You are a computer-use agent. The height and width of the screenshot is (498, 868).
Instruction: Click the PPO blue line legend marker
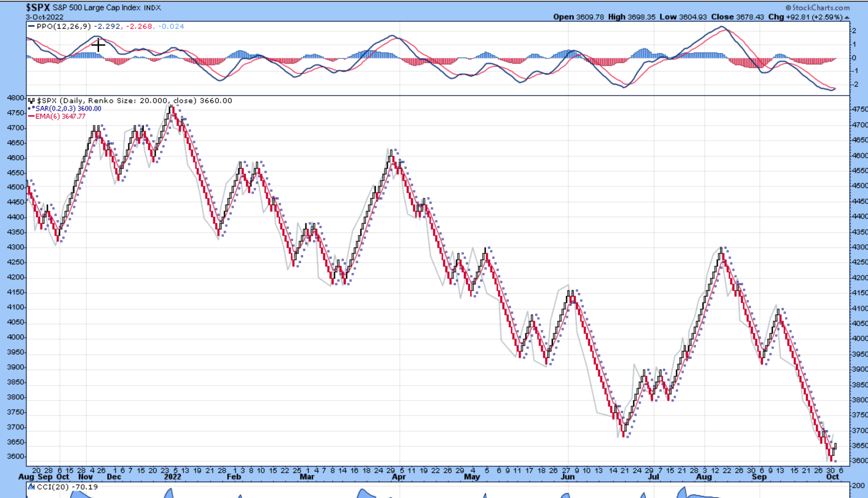[31, 26]
